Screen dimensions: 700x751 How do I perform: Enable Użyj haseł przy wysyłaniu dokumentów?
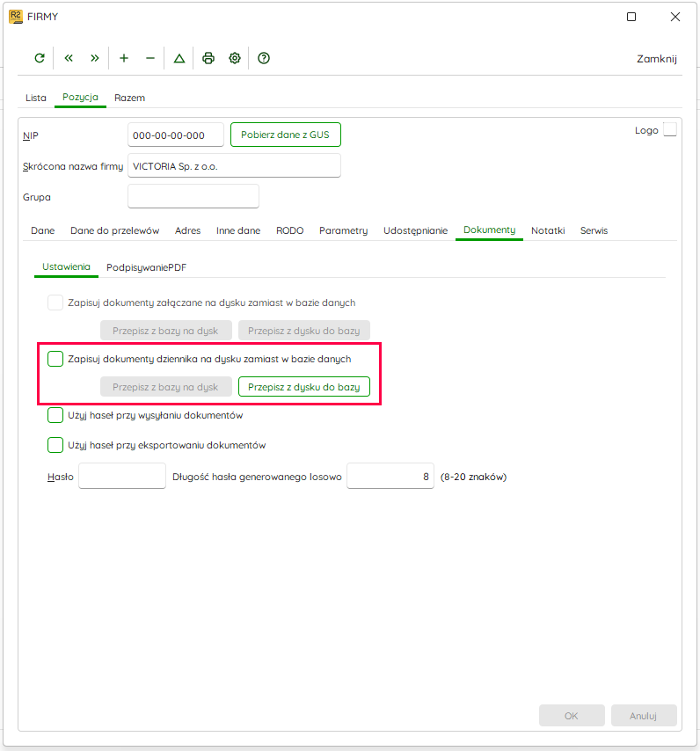pyautogui.click(x=55, y=415)
